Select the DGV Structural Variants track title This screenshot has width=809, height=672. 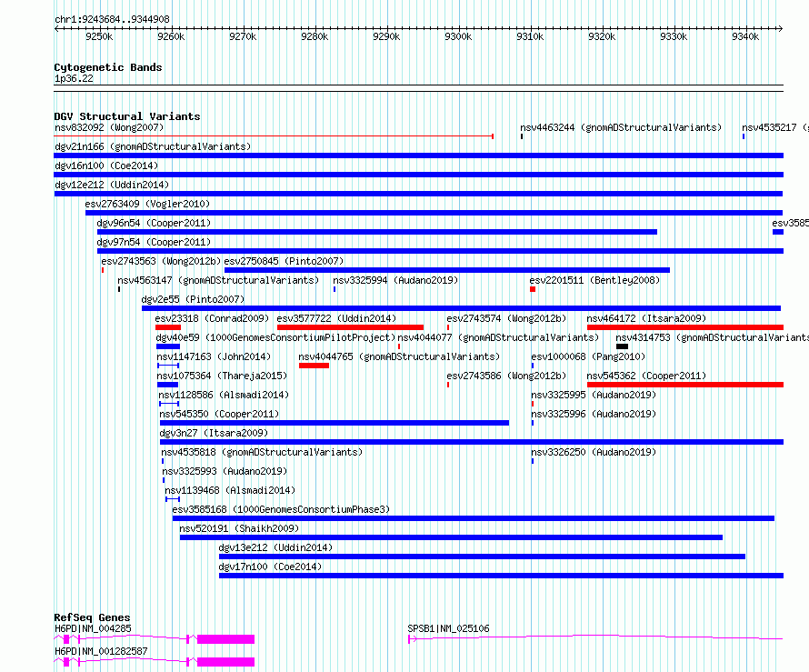[x=127, y=116]
